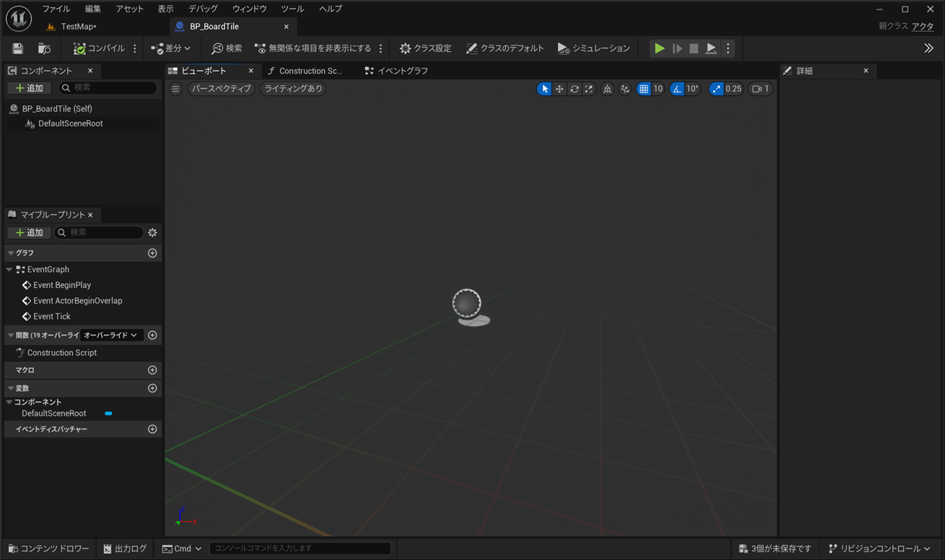Open the 編集 menu
945x560 pixels.
93,9
